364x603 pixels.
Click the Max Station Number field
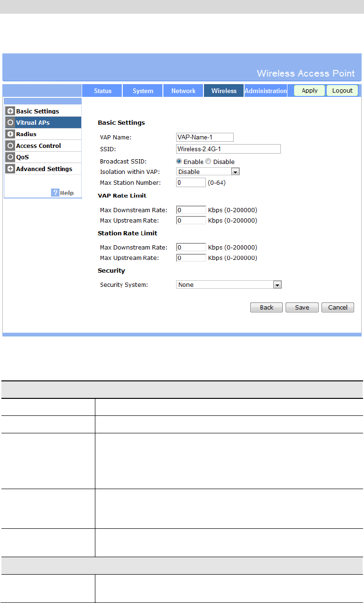point(191,182)
